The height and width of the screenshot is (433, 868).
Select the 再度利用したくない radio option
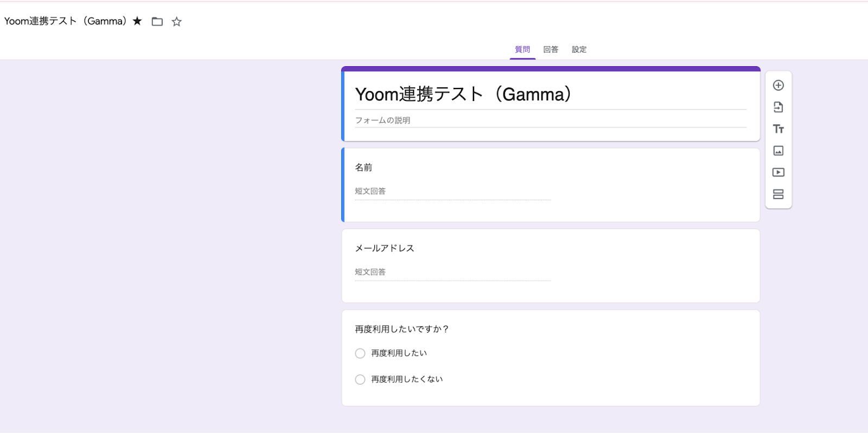pyautogui.click(x=360, y=379)
